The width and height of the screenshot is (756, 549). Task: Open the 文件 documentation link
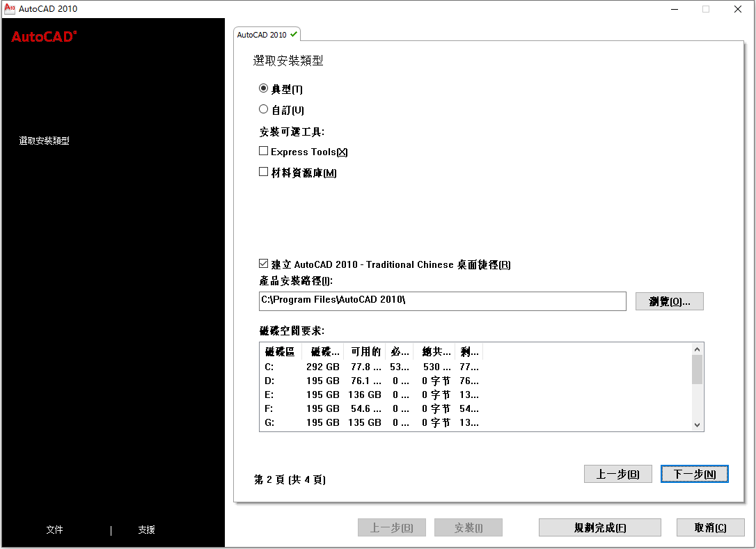[54, 530]
